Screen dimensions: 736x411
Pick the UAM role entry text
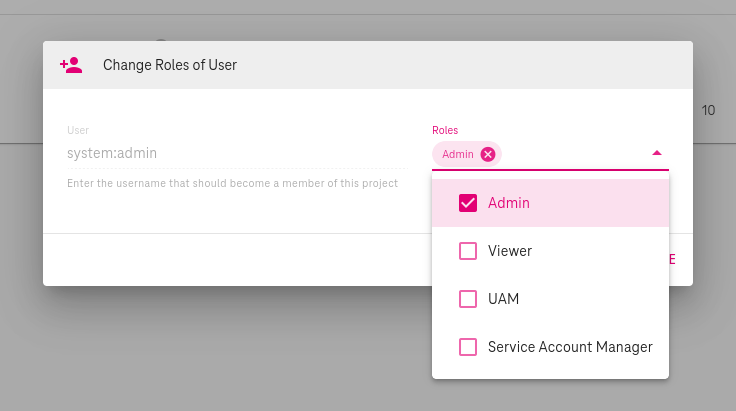[x=503, y=299]
